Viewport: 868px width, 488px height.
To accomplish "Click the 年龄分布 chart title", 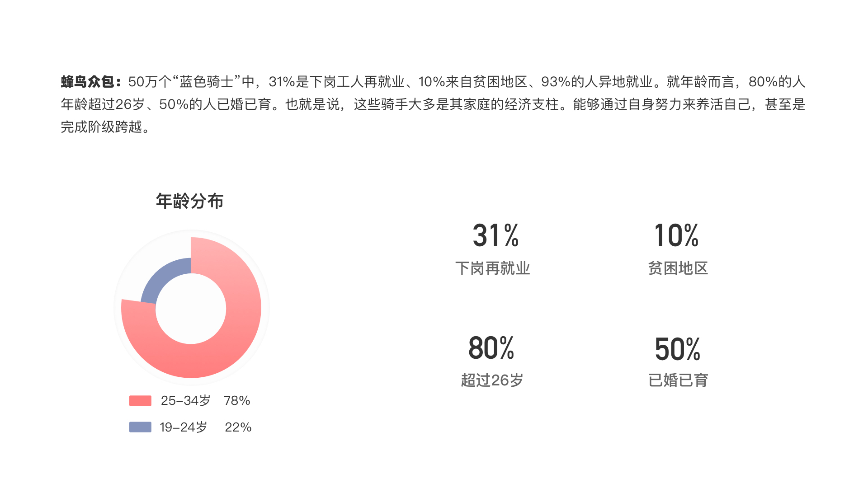I will pos(190,201).
